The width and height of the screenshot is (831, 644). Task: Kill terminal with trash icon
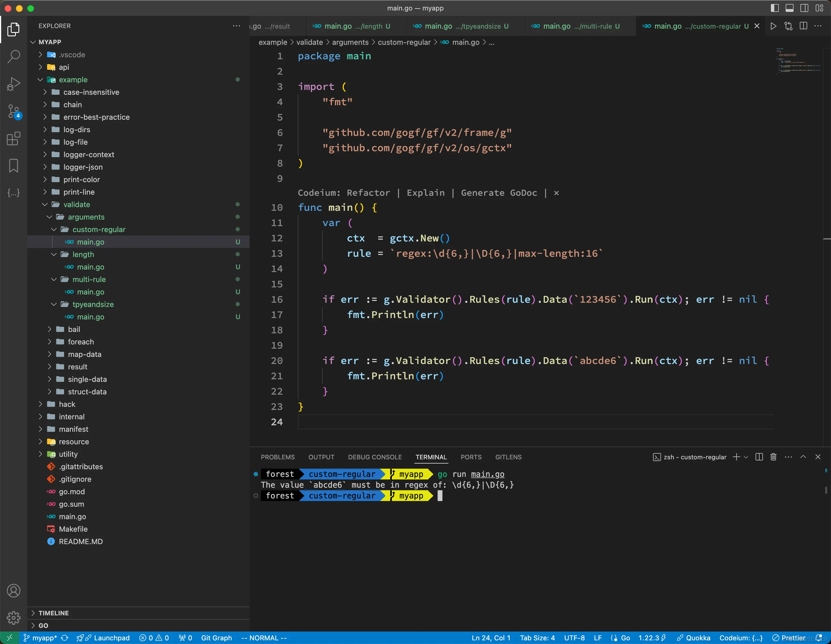pos(773,457)
